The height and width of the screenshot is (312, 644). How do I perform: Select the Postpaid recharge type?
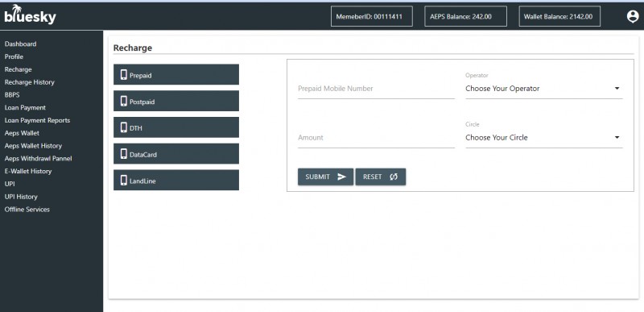tap(176, 101)
